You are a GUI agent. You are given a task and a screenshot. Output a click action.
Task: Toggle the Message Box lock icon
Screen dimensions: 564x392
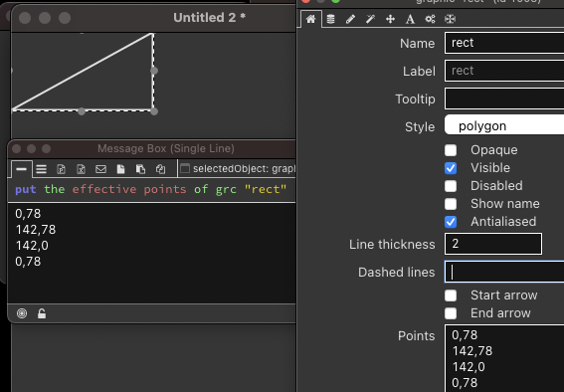point(42,313)
